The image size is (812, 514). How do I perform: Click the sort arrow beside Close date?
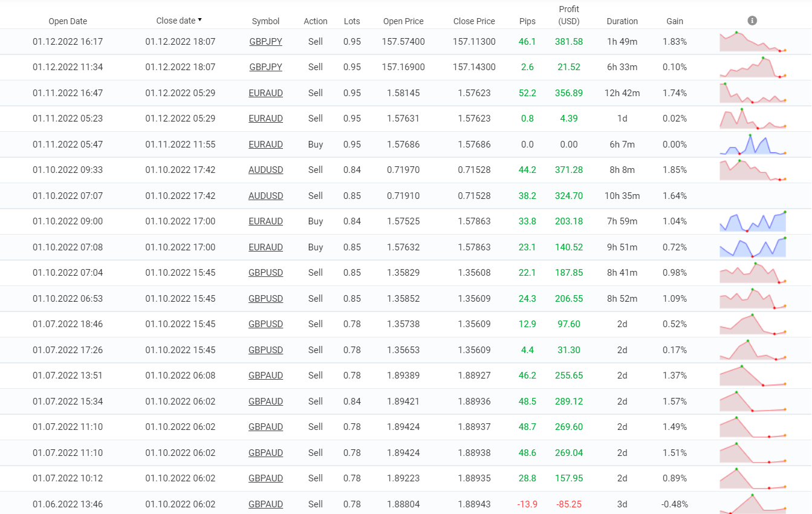tap(200, 20)
